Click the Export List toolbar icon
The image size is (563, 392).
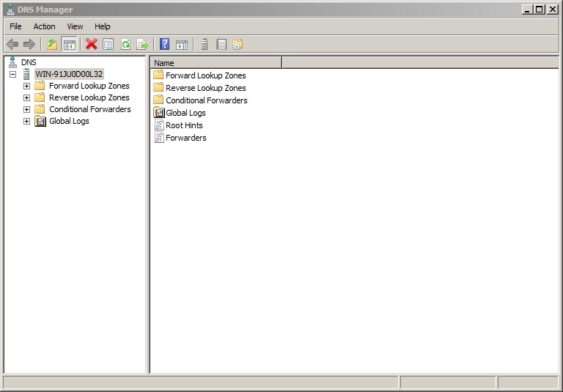pyautogui.click(x=142, y=45)
